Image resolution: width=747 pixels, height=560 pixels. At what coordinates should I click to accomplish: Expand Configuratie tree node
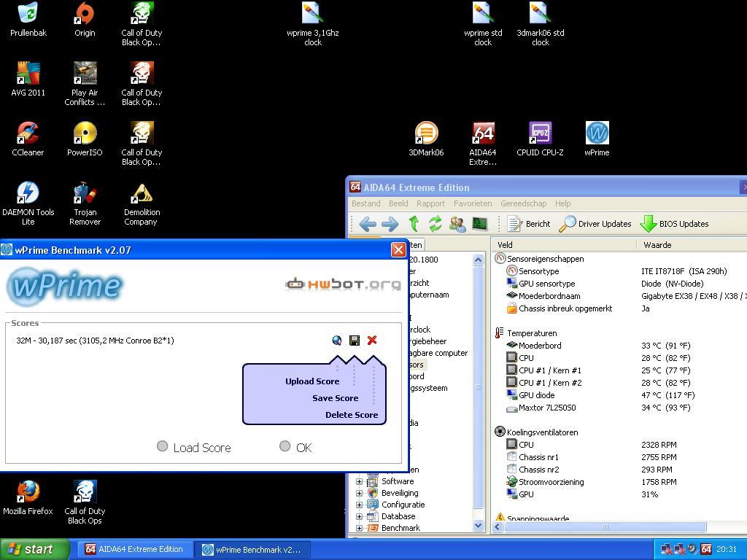click(x=359, y=505)
